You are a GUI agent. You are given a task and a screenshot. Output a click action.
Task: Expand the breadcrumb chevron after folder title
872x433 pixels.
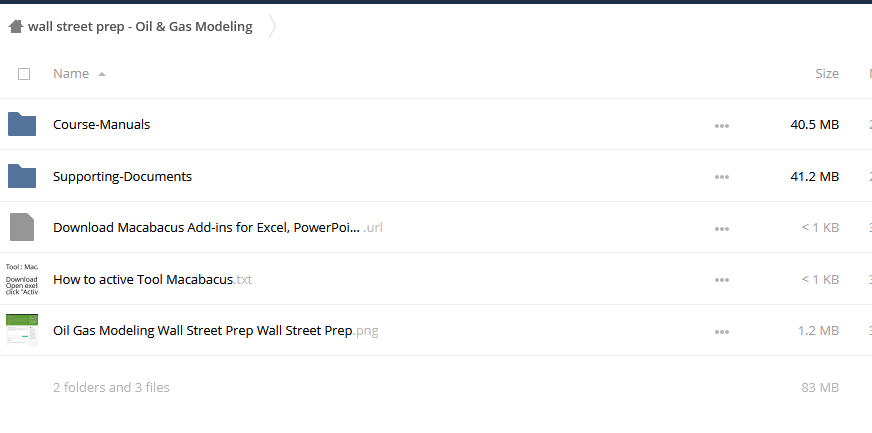pyautogui.click(x=271, y=26)
